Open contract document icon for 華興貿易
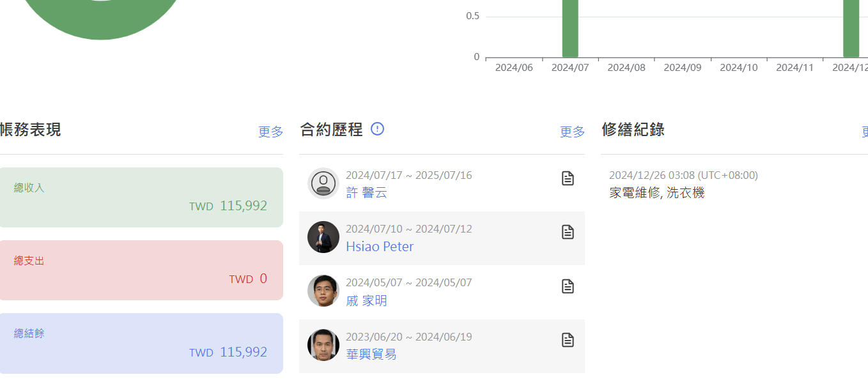Image resolution: width=868 pixels, height=384 pixels. [568, 340]
